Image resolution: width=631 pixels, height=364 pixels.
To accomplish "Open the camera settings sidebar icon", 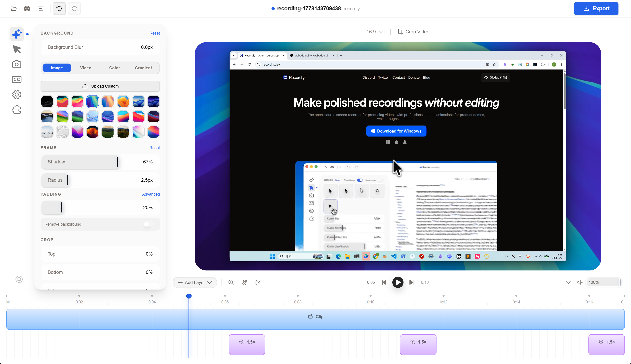I will pyautogui.click(x=17, y=64).
